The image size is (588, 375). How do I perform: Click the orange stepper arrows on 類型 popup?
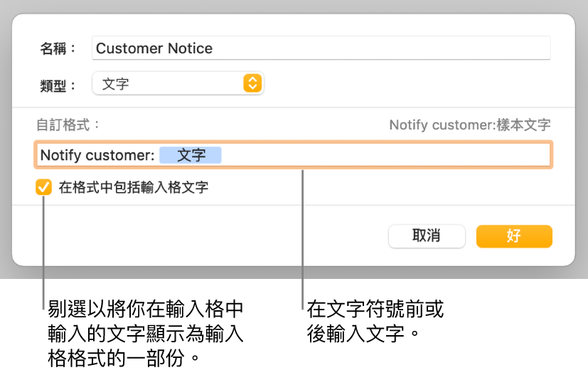point(252,83)
